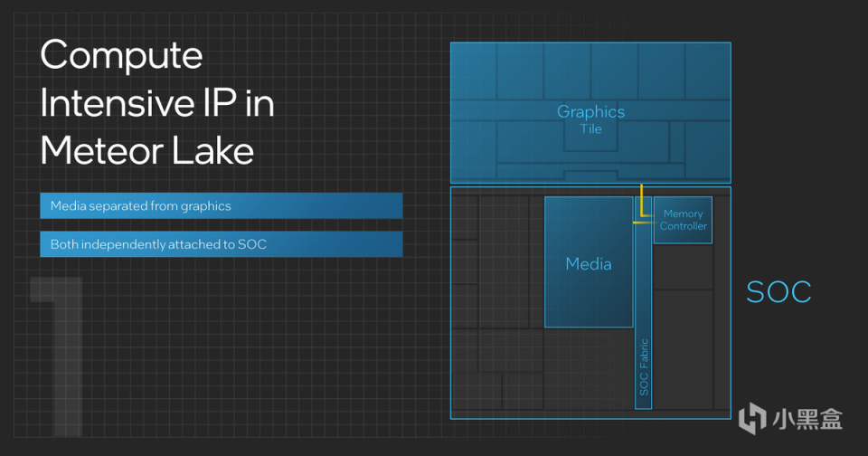
Task: Select the 'Media separated from graphics' bar
Action: coord(221,205)
